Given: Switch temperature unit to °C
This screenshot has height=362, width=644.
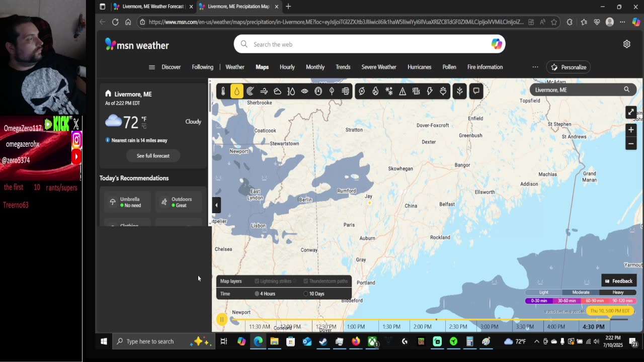Looking at the screenshot, I should (144, 126).
